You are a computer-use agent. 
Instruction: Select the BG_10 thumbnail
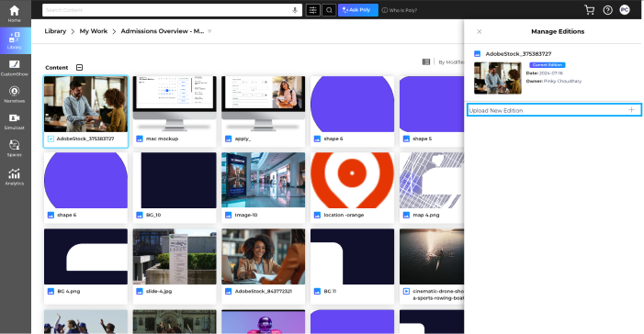click(x=175, y=180)
